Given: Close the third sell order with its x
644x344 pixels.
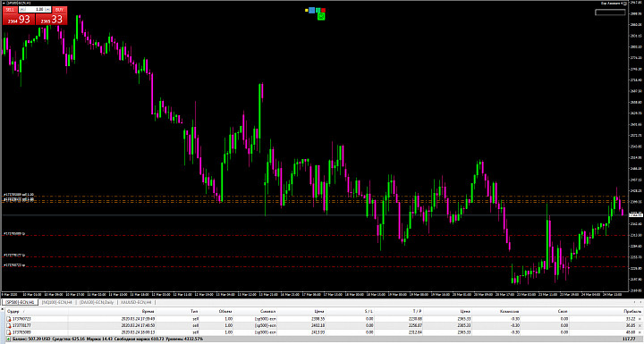Looking at the screenshot, I should click(640, 332).
